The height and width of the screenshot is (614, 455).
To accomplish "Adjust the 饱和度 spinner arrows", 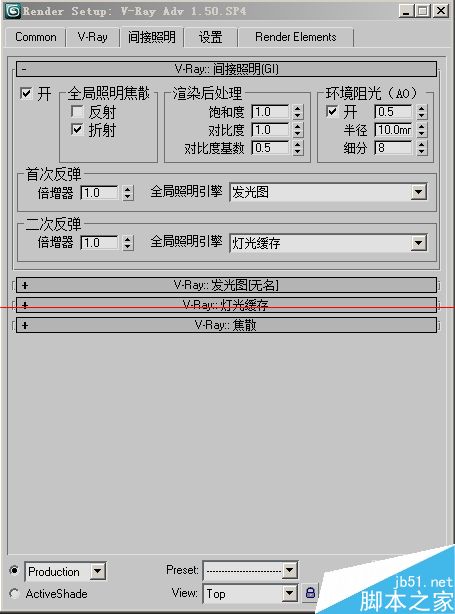I will [x=298, y=112].
